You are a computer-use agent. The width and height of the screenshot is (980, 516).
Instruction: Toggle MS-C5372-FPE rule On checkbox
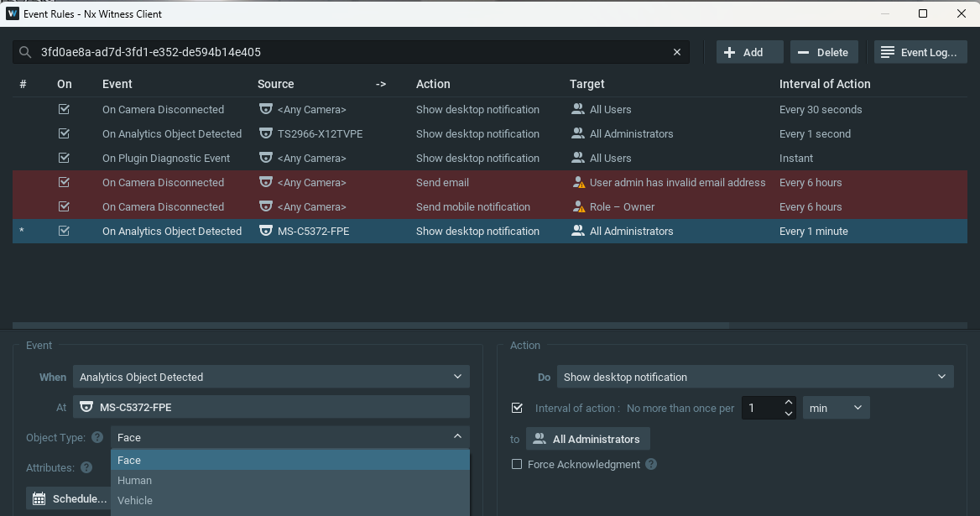click(64, 231)
